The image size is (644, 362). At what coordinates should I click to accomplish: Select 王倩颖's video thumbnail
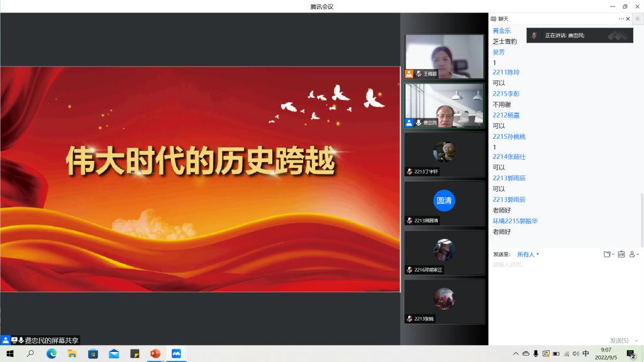pyautogui.click(x=444, y=56)
